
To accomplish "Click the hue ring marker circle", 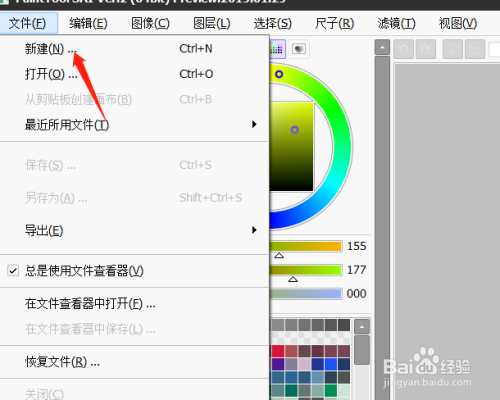I will 279,74.
